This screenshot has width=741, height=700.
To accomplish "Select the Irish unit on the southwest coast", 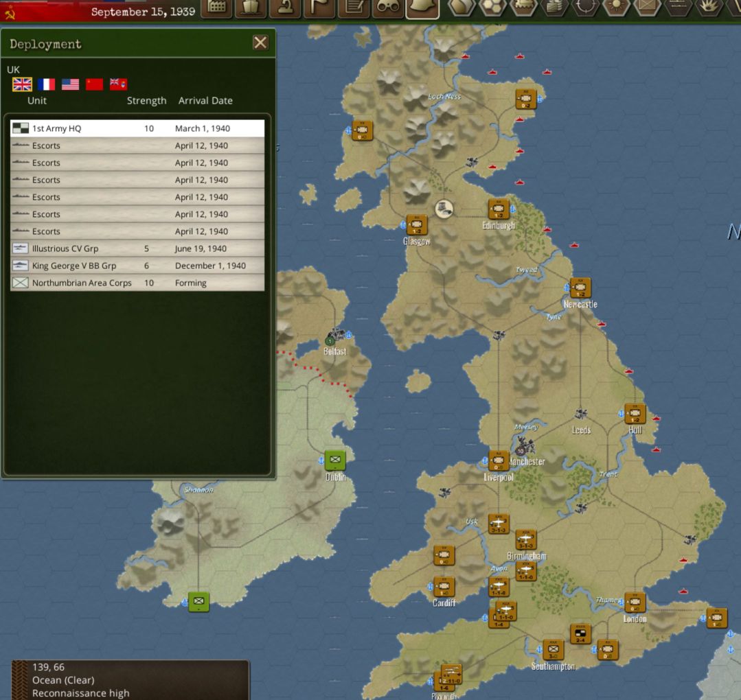I will click(199, 602).
